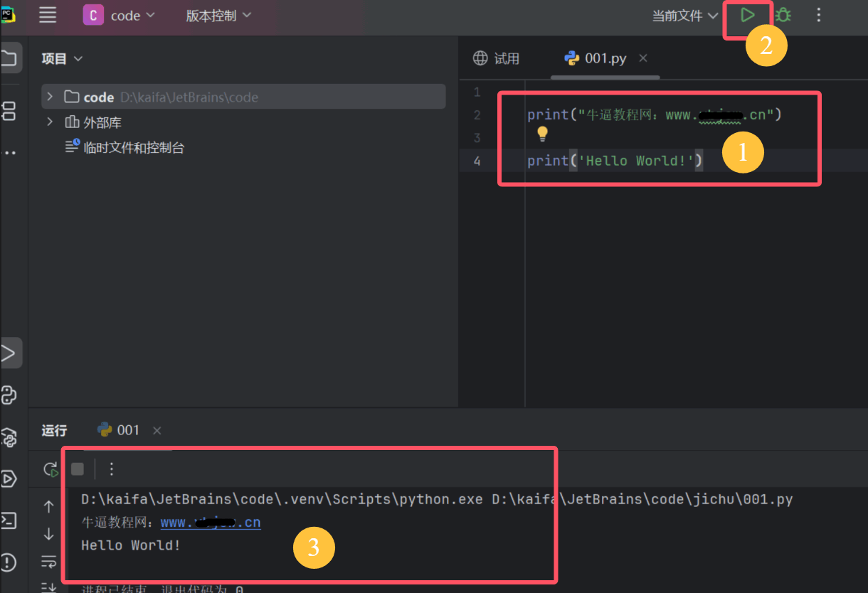Expand the code project folder

pos(49,97)
